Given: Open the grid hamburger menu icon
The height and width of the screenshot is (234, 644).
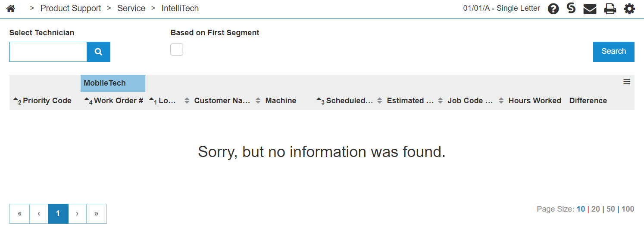Looking at the screenshot, I should [x=627, y=82].
